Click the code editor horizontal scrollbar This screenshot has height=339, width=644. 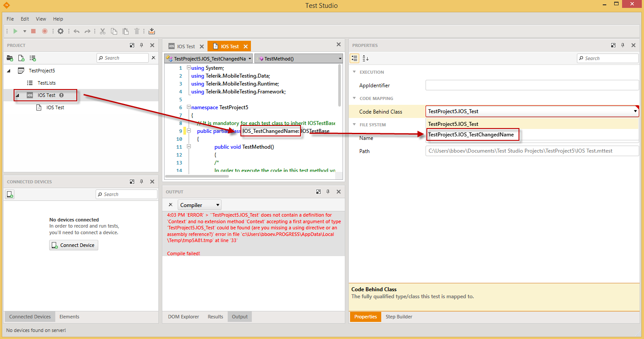(x=197, y=176)
